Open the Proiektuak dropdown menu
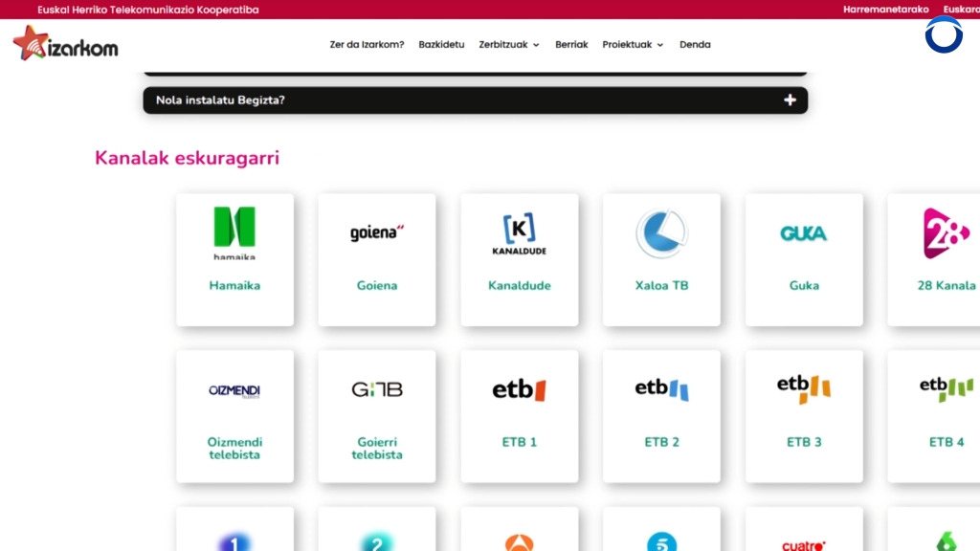The image size is (980, 551). pos(633,44)
